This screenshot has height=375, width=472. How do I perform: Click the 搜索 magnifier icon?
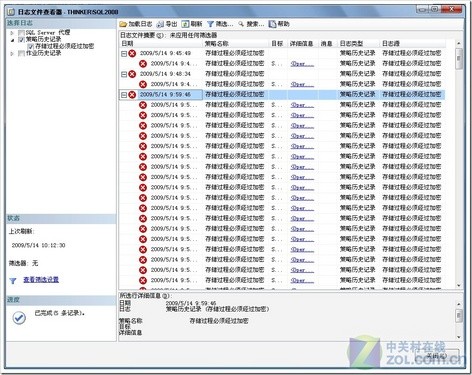point(241,24)
